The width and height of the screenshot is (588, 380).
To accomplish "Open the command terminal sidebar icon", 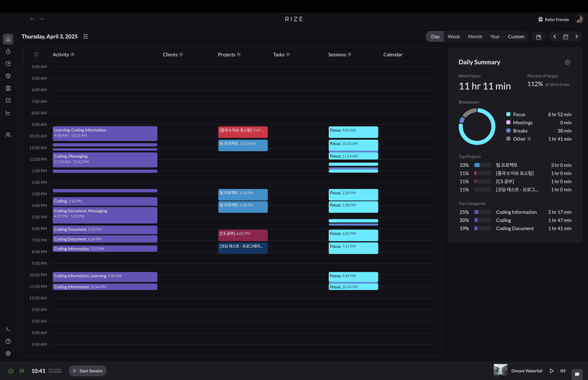I will (x=8, y=329).
